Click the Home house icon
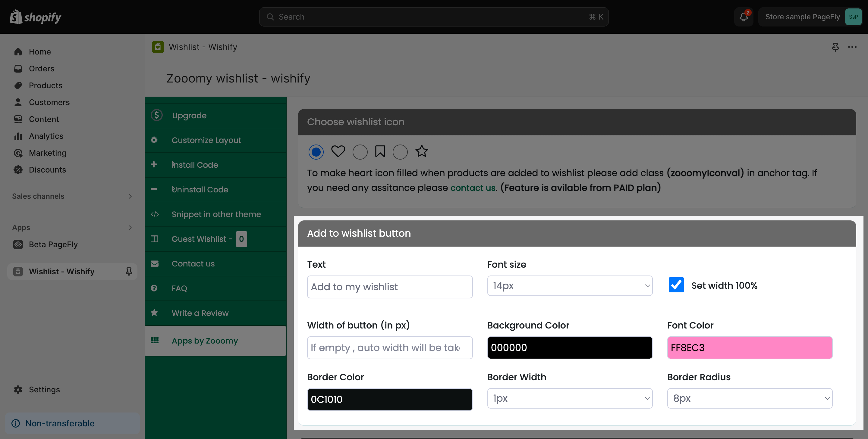The width and height of the screenshot is (868, 439). point(18,52)
